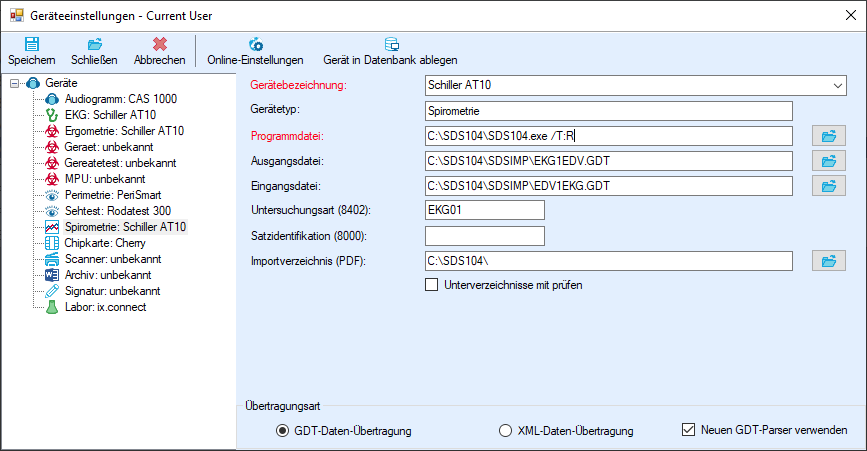Select Labor: ix.connect tree entry
Viewport: 867px width, 451px height.
106,307
